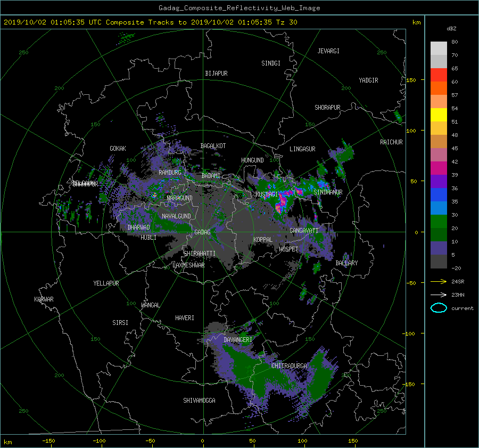Click the KARWAR city label
The height and width of the screenshot is (448, 479).
(44, 299)
